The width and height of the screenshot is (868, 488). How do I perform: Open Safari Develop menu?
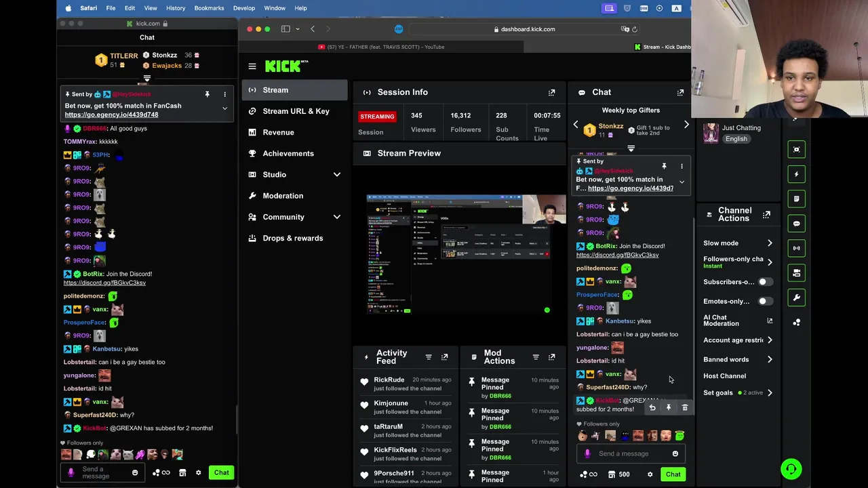(x=244, y=8)
